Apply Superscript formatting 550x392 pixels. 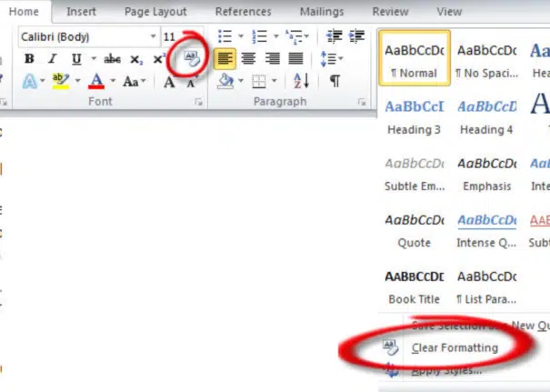[x=159, y=58]
